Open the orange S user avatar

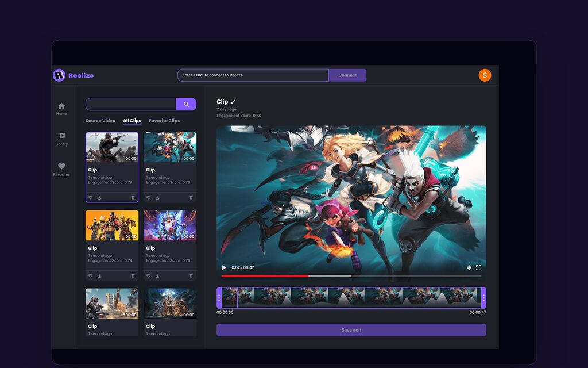(485, 75)
